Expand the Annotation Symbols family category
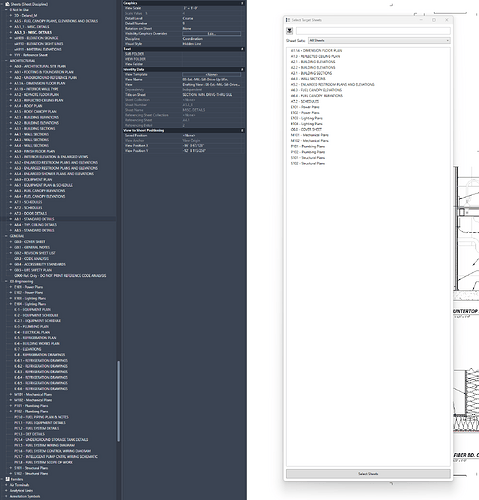The height and width of the screenshot is (500, 479). (6, 496)
